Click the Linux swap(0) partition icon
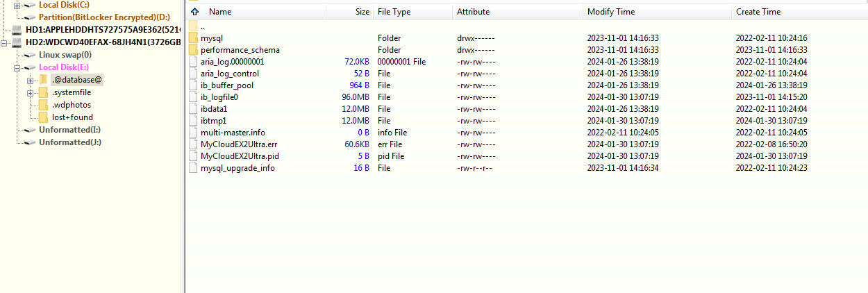The height and width of the screenshot is (293, 868). tap(30, 55)
